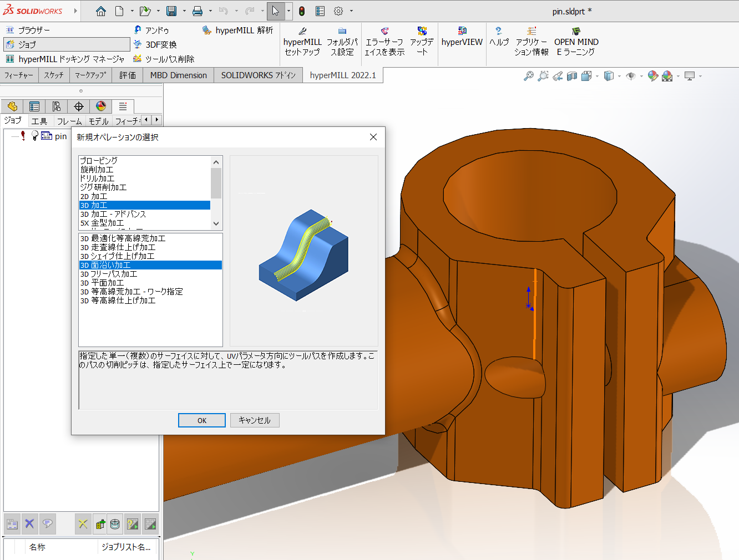The width and height of the screenshot is (739, 560).
Task: Click the Section View icon
Action: point(572,76)
